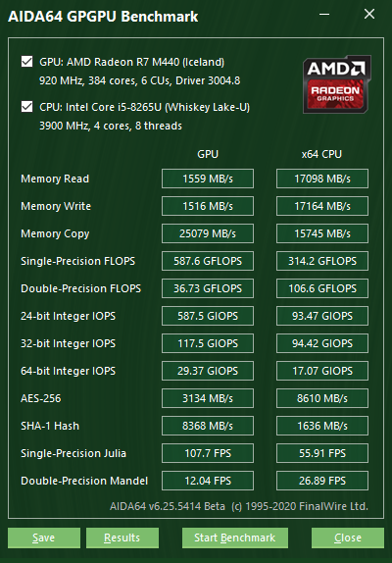Click GPU SHA-1 Hash value 8368 MB/s
This screenshot has width=392, height=563.
[x=208, y=426]
